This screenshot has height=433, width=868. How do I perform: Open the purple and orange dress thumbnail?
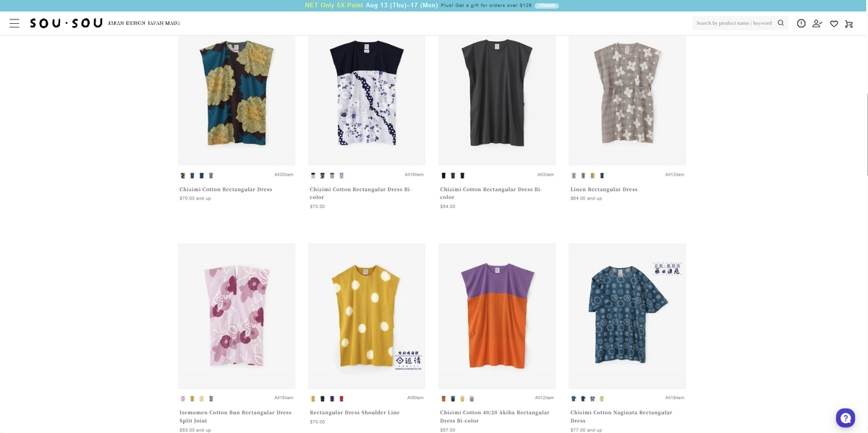[497, 316]
